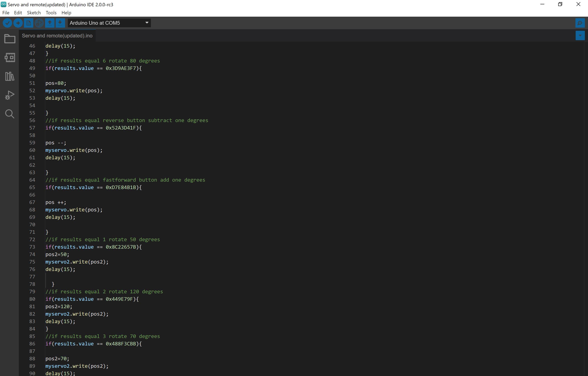
Task: Click closing brace on line 78
Action: (x=53, y=284)
